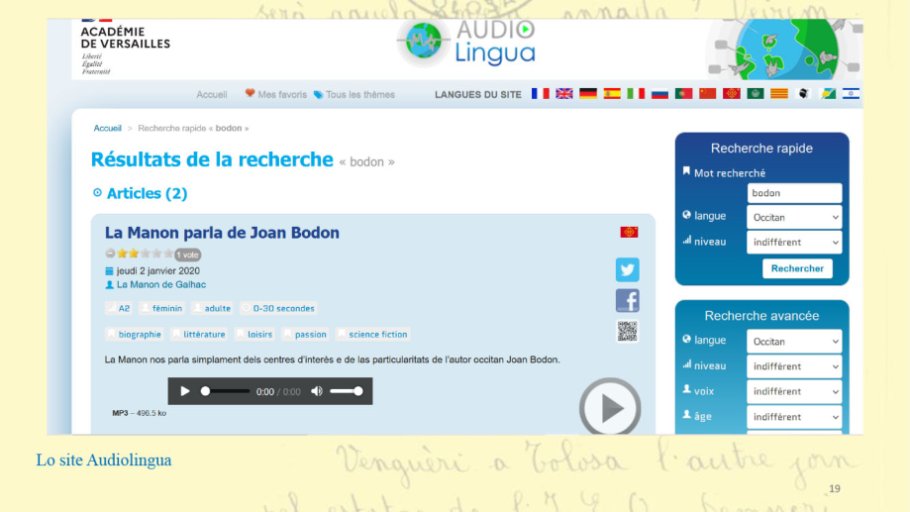Click the Audio Lingua logo
The image size is (910, 512).
coord(469,43)
